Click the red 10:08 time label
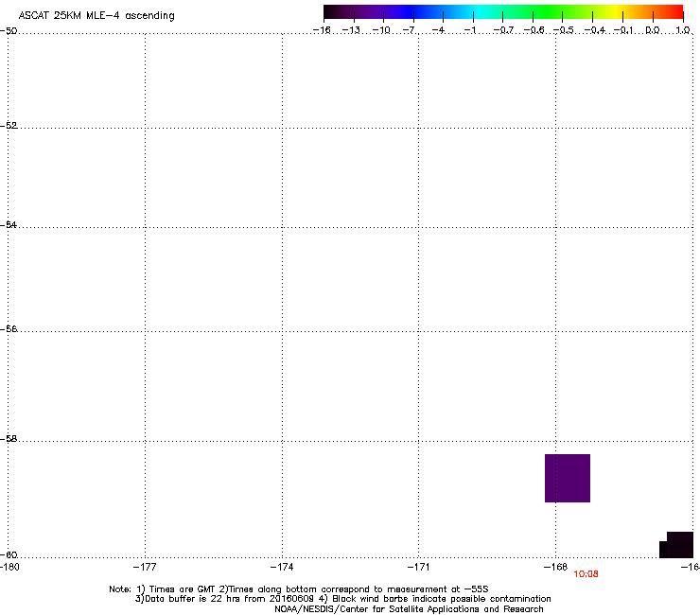 (x=586, y=574)
